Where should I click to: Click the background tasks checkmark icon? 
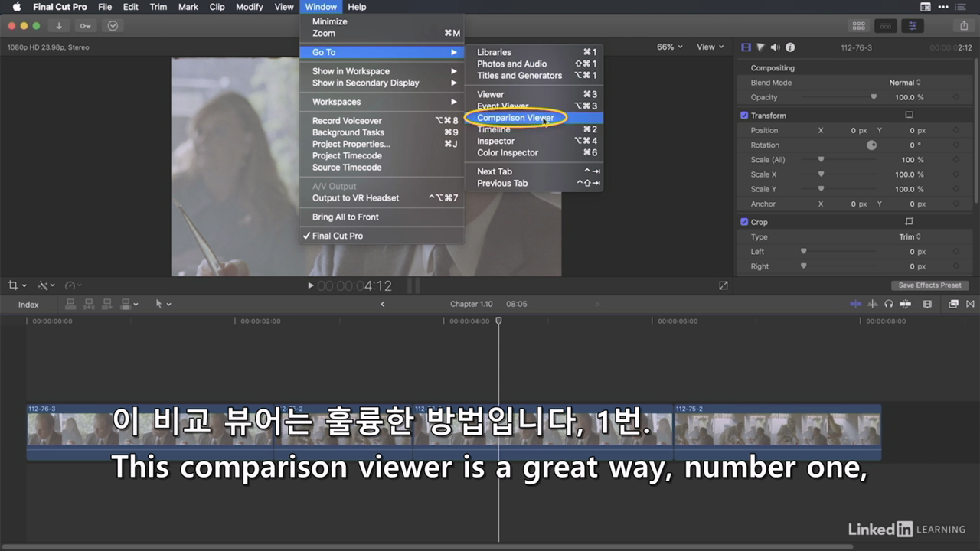113,26
